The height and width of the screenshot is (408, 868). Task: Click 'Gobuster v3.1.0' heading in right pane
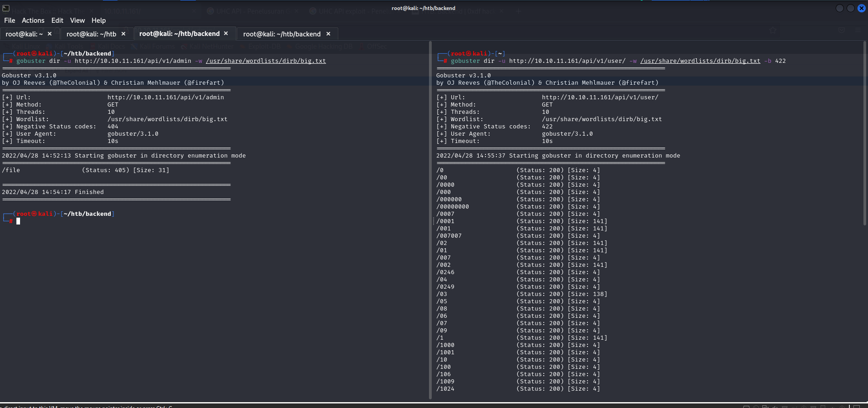pos(464,76)
